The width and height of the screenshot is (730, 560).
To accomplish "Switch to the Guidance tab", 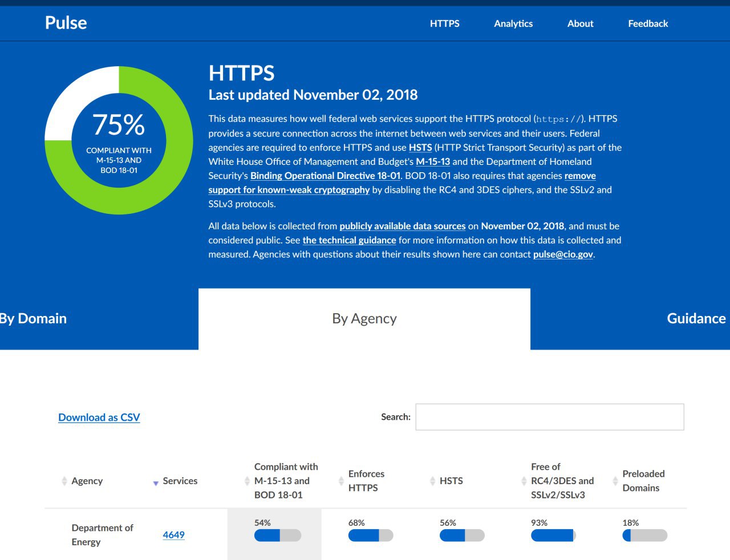I will 696,318.
